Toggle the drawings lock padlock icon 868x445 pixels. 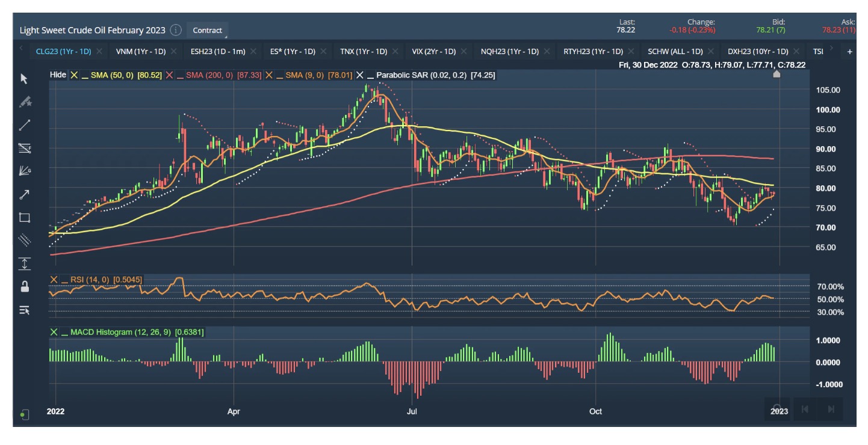pos(24,287)
